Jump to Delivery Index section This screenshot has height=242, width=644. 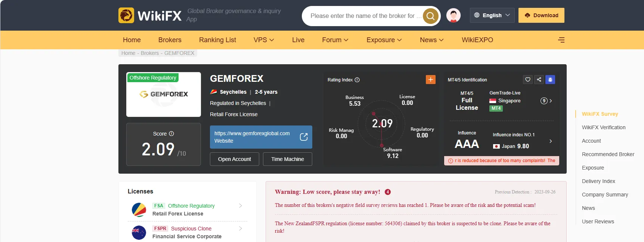[598, 181]
